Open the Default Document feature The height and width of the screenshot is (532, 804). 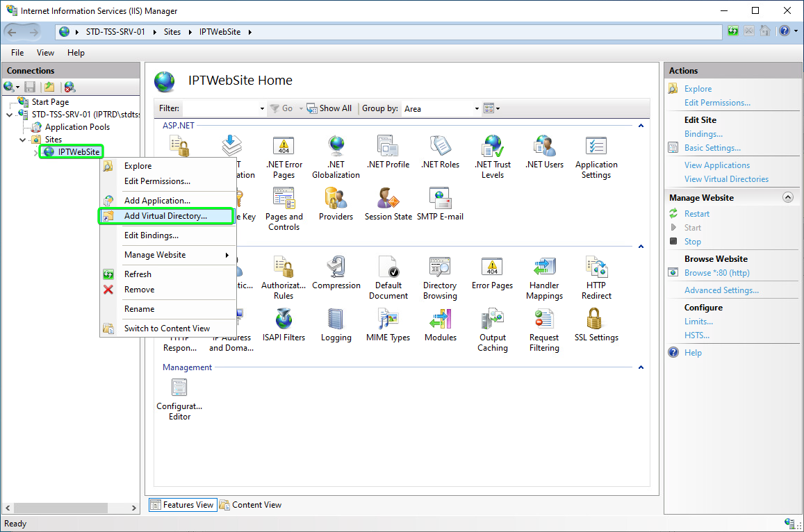coord(388,279)
